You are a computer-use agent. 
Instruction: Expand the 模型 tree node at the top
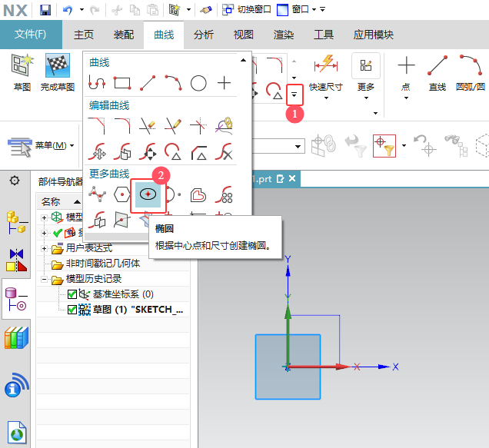(44, 217)
